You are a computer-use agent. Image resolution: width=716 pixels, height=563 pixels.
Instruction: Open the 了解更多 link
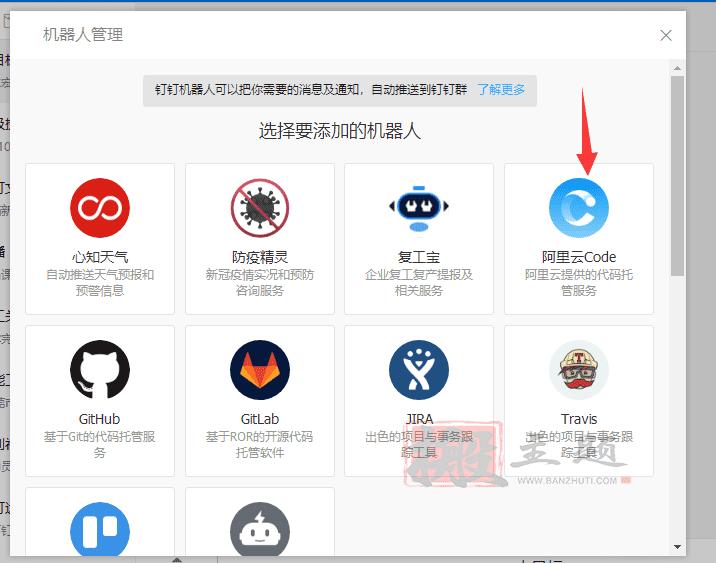(501, 89)
